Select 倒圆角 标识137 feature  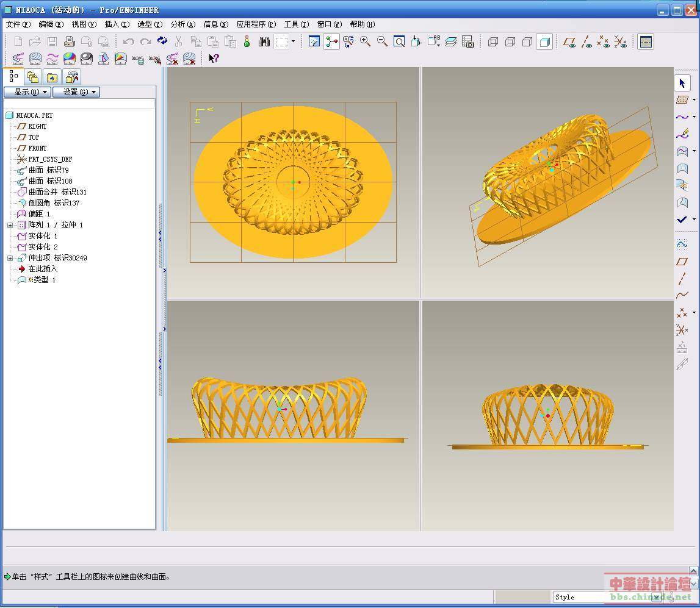click(x=54, y=203)
